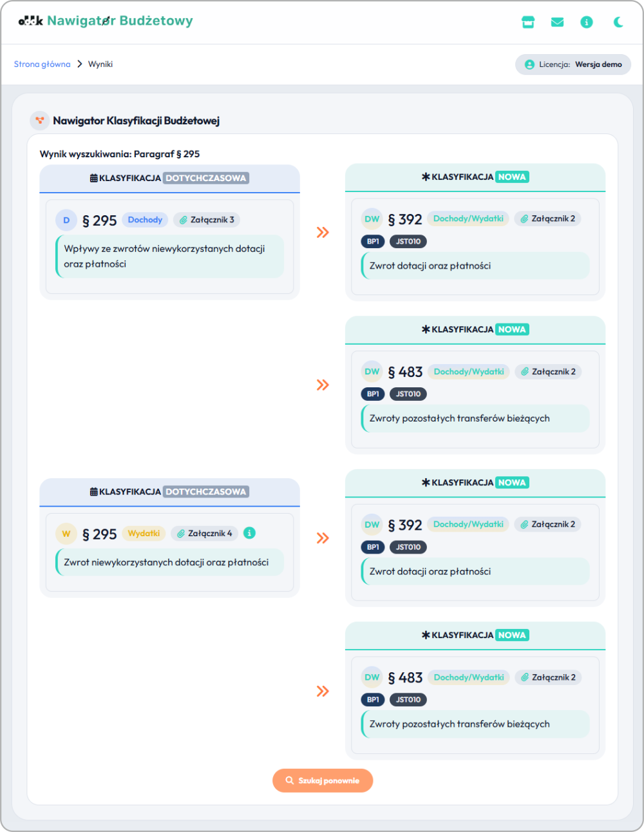Click the D badge beside § 295 Dochody
Image resolution: width=644 pixels, height=832 pixels.
point(66,220)
